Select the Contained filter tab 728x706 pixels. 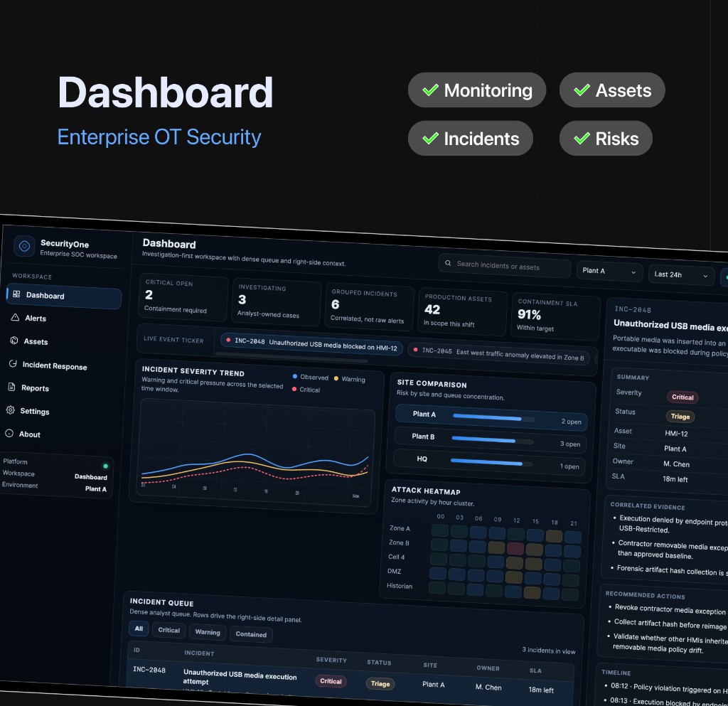pyautogui.click(x=250, y=635)
